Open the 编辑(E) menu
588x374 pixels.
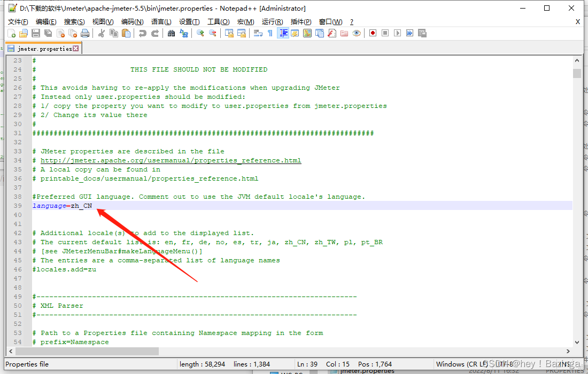tap(46, 22)
